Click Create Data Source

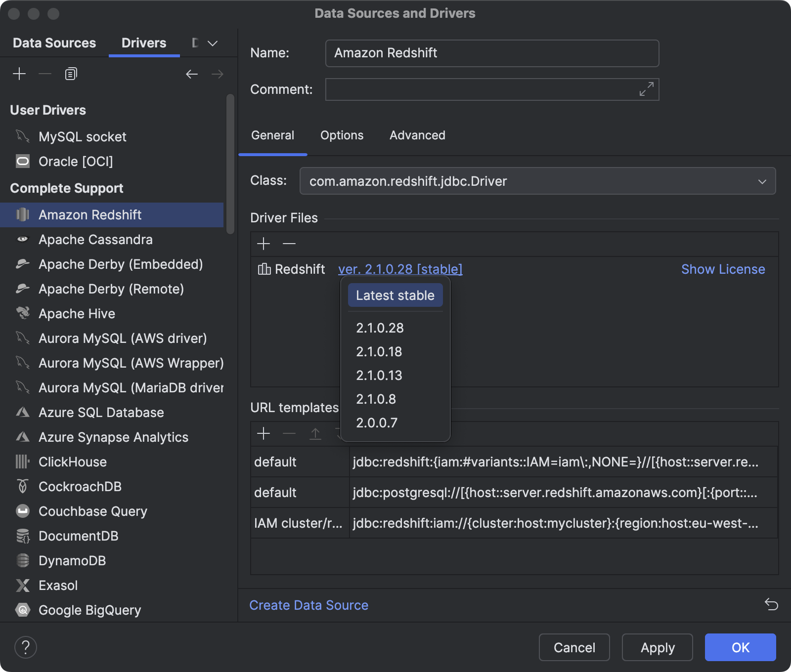308,605
